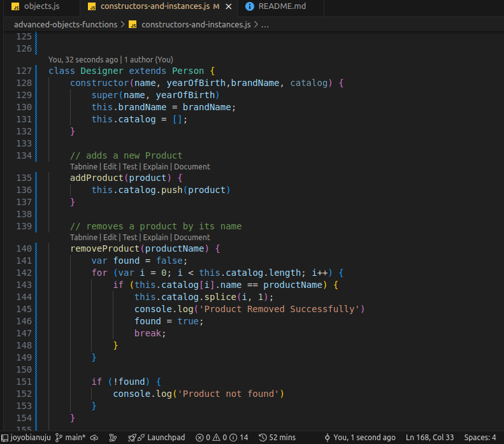This screenshot has width=504, height=444.
Task: Click Document code lens above addProduct
Action: click(192, 167)
